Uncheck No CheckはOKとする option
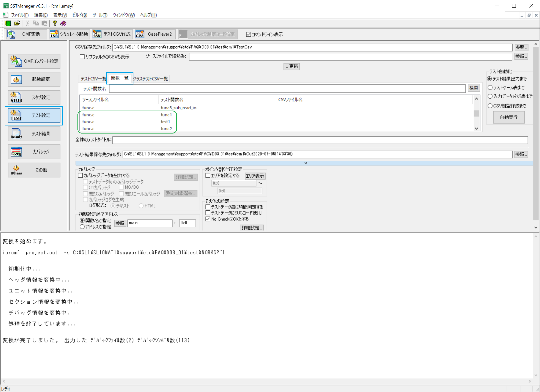This screenshot has width=540, height=392. click(x=208, y=219)
